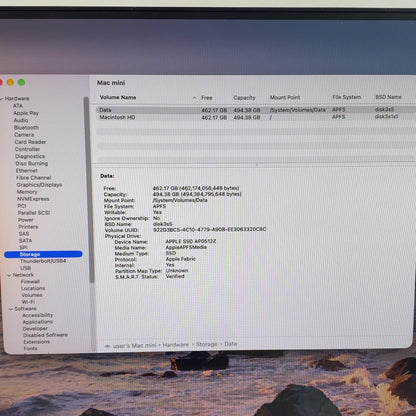Open Wi-Fi under Network section
The image size is (416, 416).
coord(28,302)
